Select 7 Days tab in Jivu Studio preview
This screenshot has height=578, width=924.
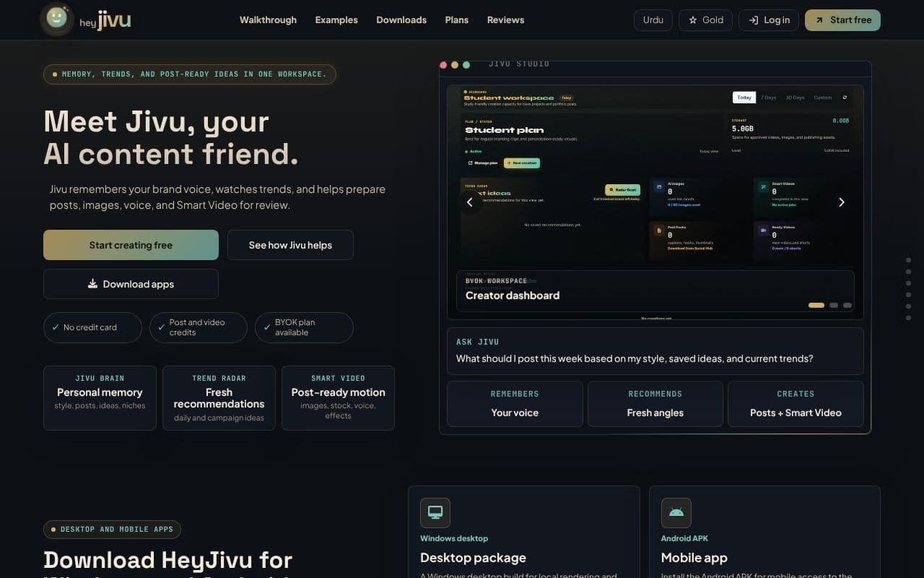pyautogui.click(x=770, y=98)
